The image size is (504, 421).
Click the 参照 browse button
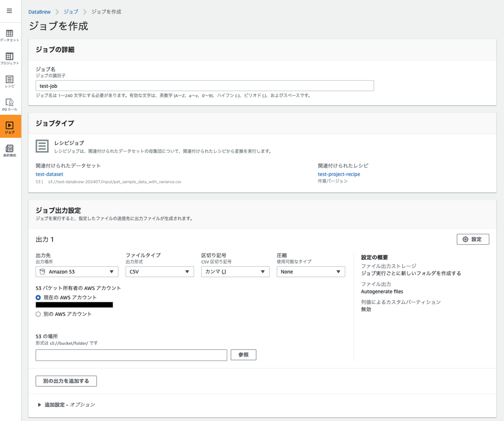(x=244, y=355)
